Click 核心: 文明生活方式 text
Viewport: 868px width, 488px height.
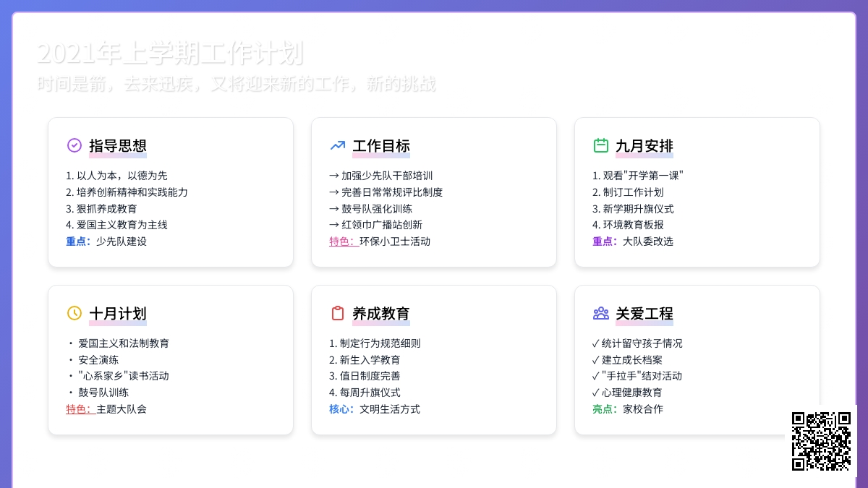point(375,409)
